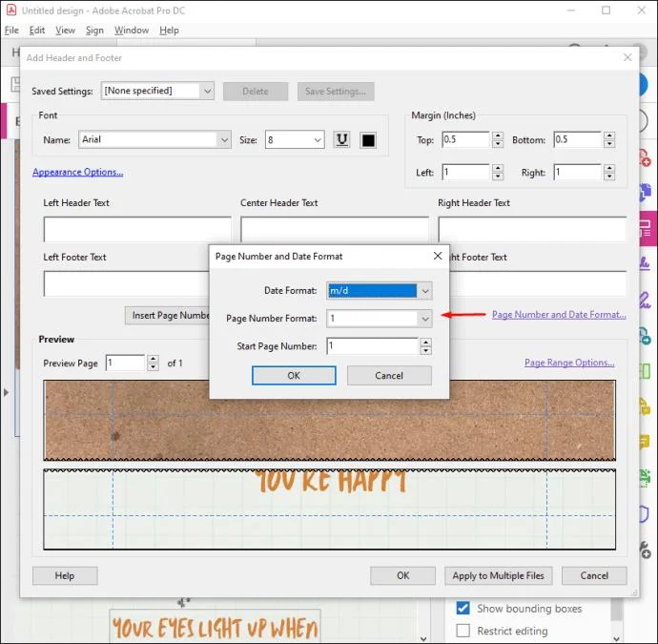Increase the Bottom margin value

tap(609, 136)
